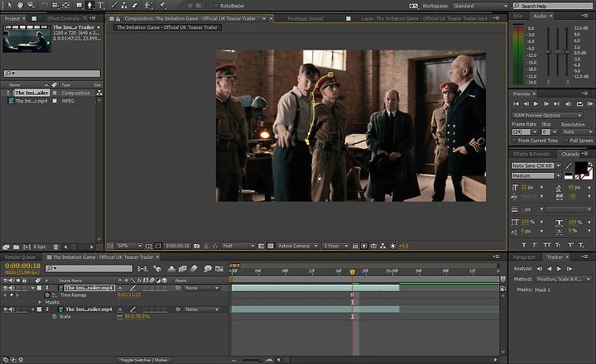The height and width of the screenshot is (364, 596).
Task: Open the Paragraph panel tab
Action: (524, 257)
